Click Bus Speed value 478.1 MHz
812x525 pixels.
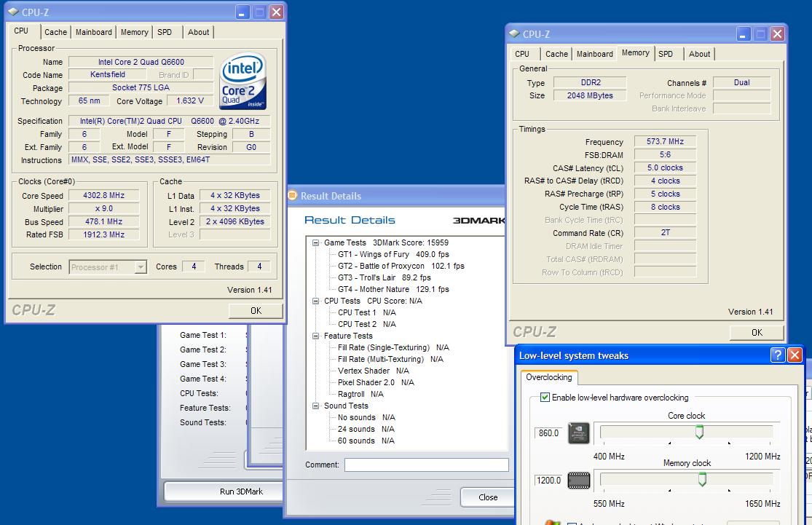pos(103,221)
